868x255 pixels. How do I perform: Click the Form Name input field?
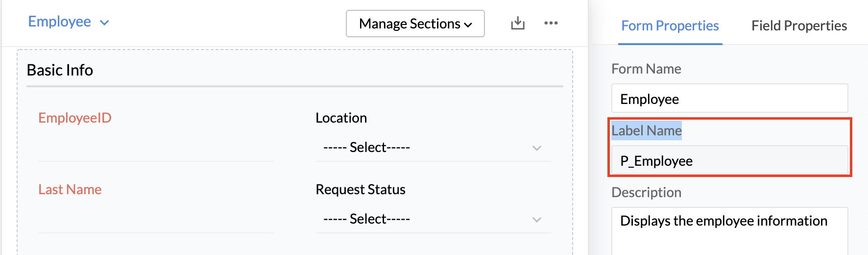click(x=729, y=99)
